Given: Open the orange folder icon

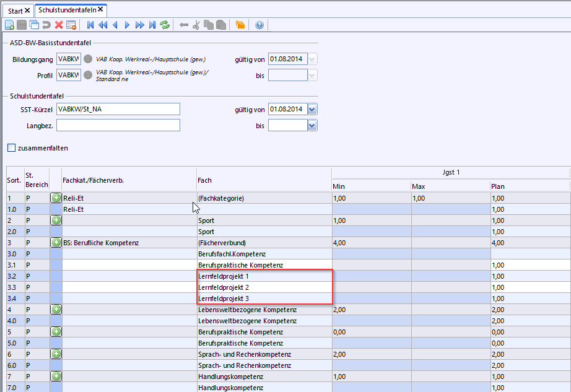Looking at the screenshot, I should click(x=240, y=25).
